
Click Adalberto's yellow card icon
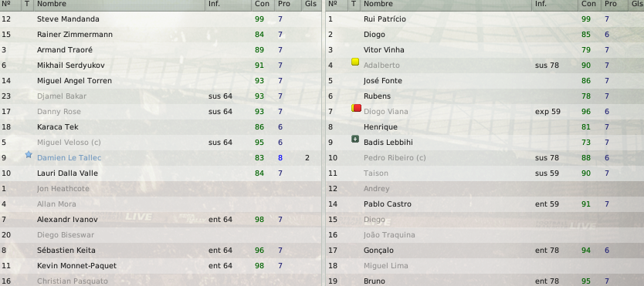click(355, 62)
